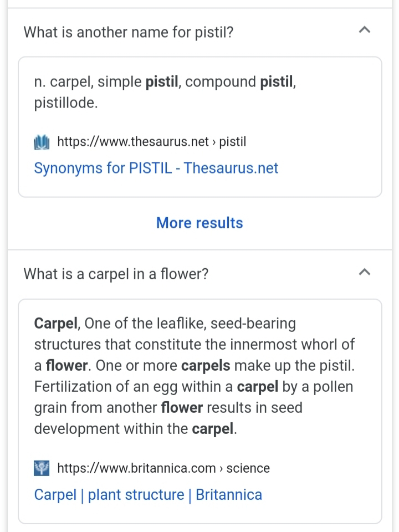Click the Thesaurus.net book favicon
This screenshot has height=532, width=399.
(x=42, y=142)
